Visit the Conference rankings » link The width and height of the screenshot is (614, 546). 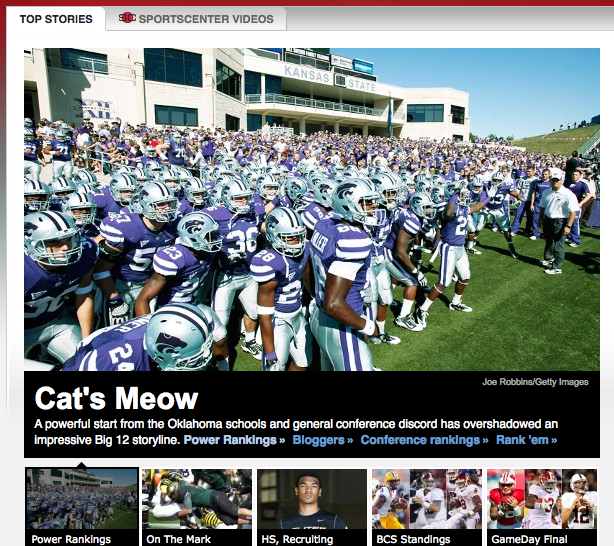(x=424, y=440)
